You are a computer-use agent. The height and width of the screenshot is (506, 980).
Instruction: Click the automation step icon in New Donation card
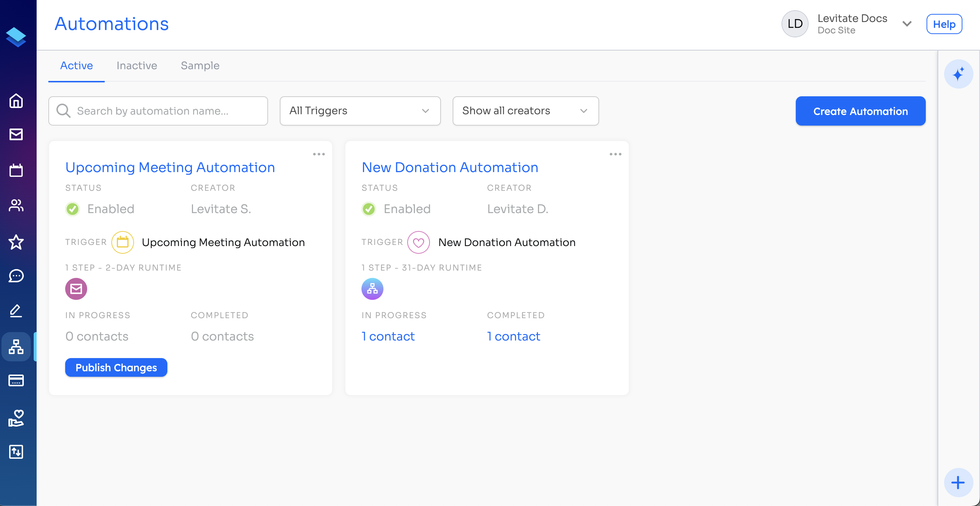(x=372, y=289)
